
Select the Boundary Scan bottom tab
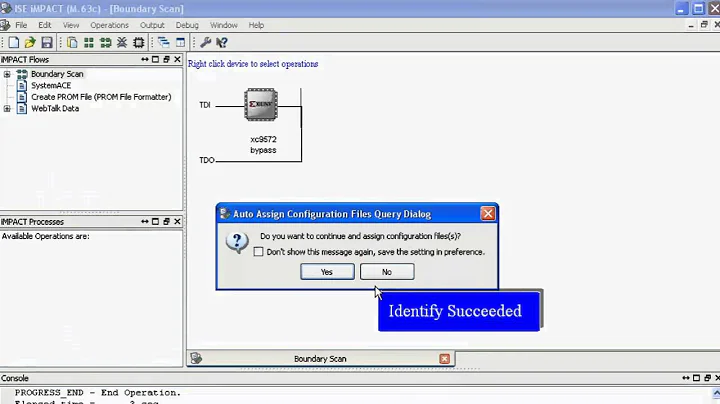[320, 359]
